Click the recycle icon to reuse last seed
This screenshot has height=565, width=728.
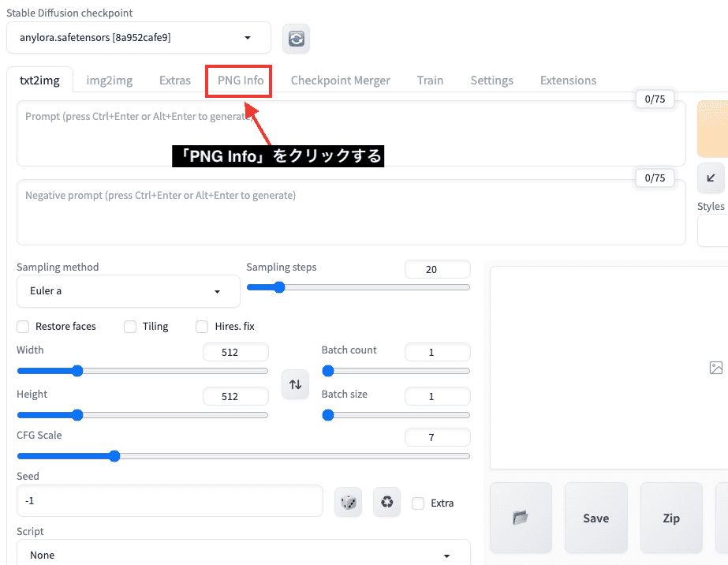pos(386,503)
